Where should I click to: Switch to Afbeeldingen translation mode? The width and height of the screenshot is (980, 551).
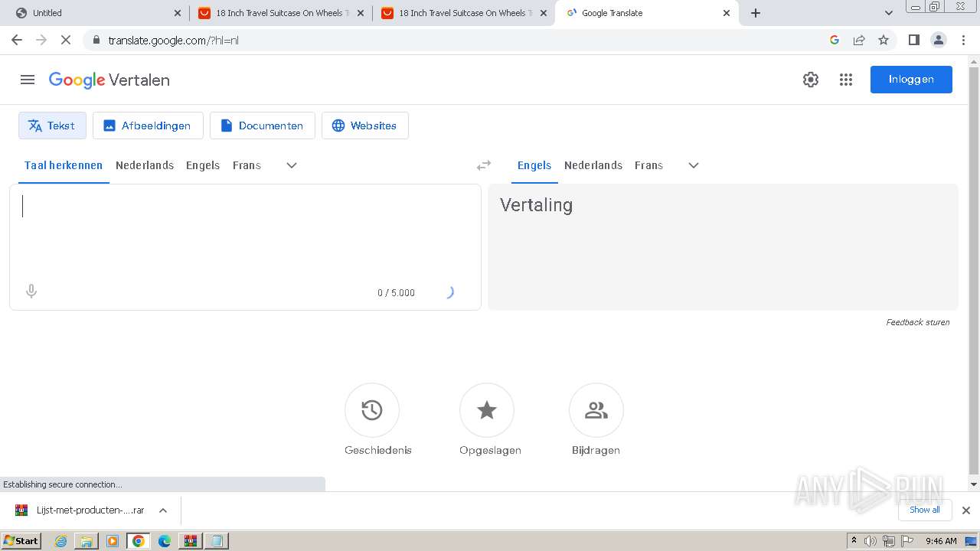(148, 126)
